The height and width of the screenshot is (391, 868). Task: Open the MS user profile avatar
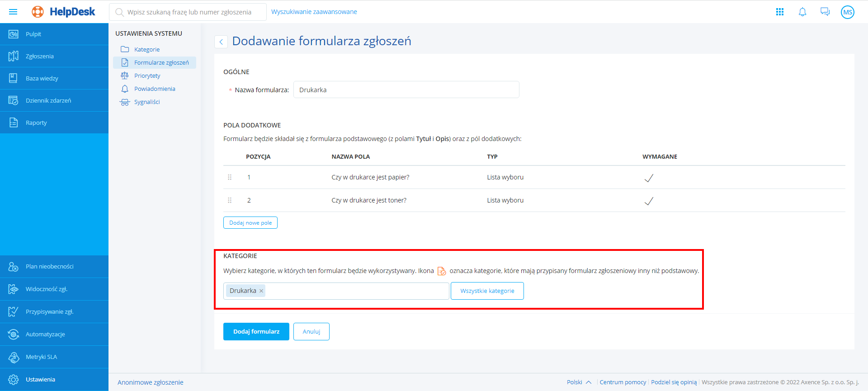[848, 12]
